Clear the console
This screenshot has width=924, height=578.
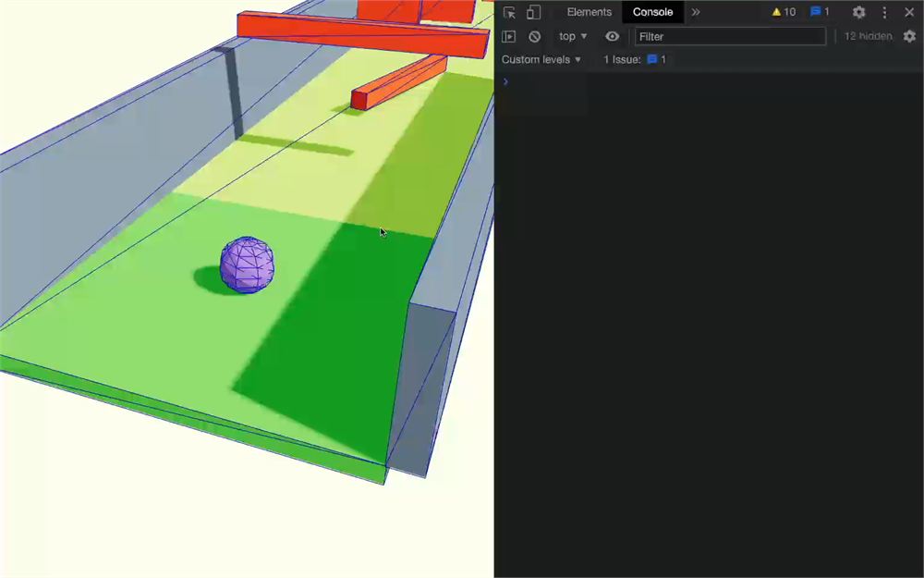pos(534,37)
